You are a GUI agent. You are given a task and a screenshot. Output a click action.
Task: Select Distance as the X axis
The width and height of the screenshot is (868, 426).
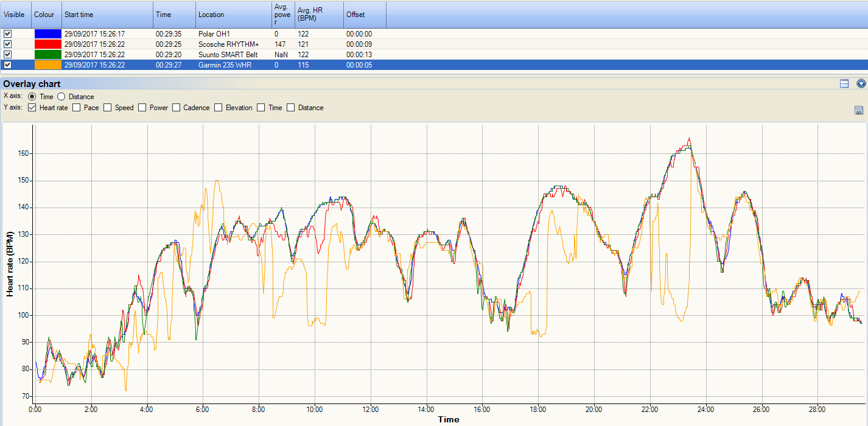(61, 96)
